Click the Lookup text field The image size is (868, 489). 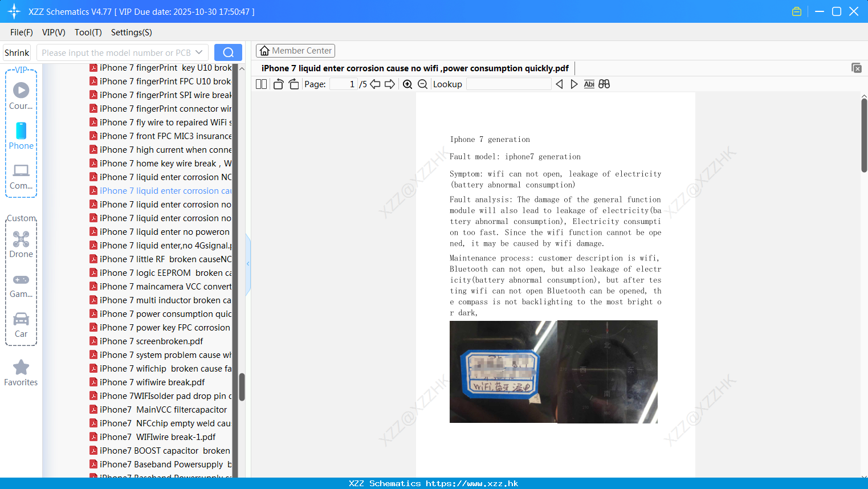(508, 84)
